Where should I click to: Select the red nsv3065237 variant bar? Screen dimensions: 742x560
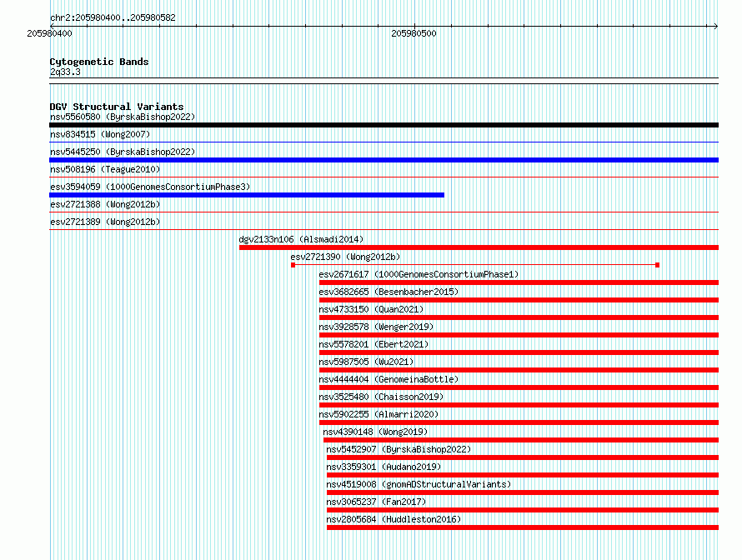[523, 510]
